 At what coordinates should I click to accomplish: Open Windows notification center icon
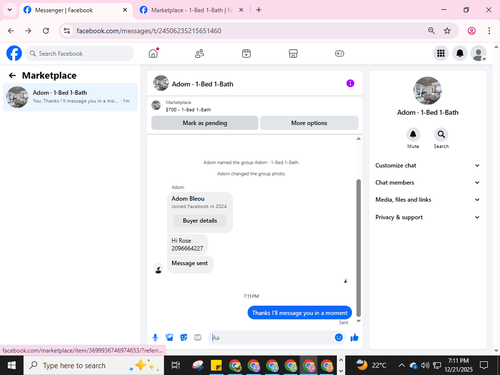484,365
